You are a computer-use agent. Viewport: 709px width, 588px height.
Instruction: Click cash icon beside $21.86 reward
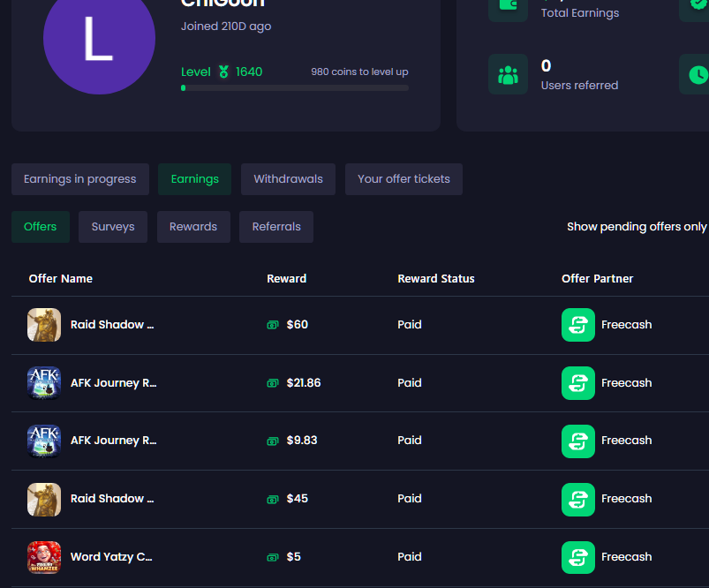coord(273,383)
